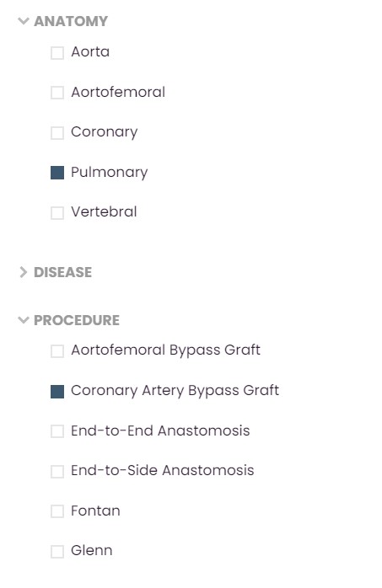Collapse the PROCEDURE section chevron

click(24, 320)
